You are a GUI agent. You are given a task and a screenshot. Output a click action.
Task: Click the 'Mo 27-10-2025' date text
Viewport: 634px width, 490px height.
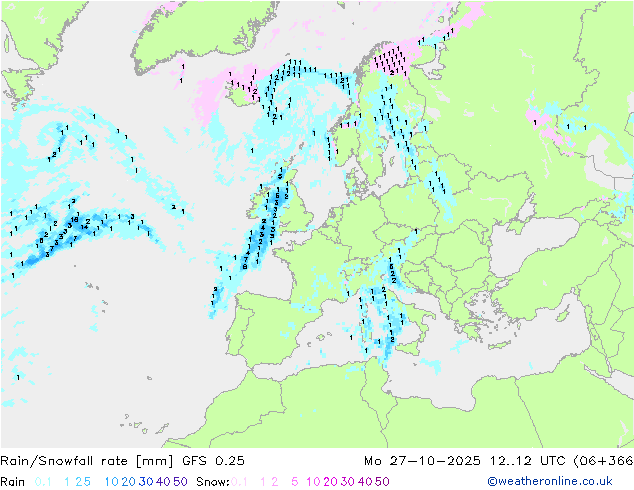(422, 461)
